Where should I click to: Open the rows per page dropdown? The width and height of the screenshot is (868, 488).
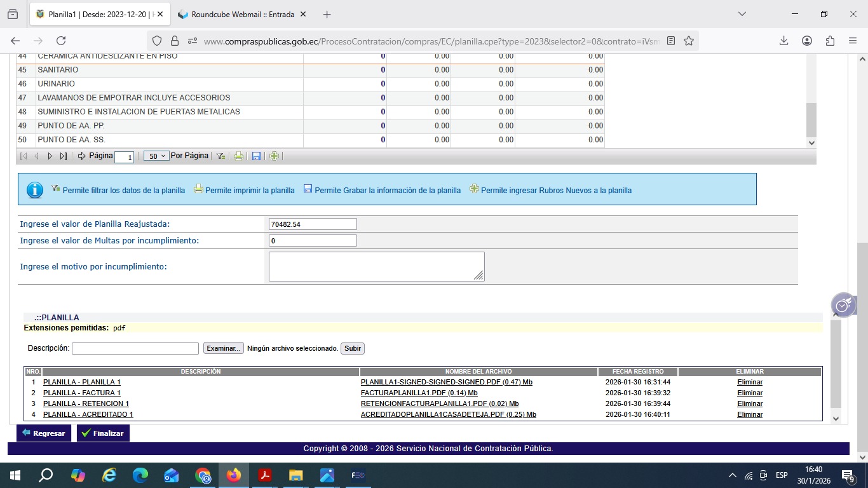point(156,156)
